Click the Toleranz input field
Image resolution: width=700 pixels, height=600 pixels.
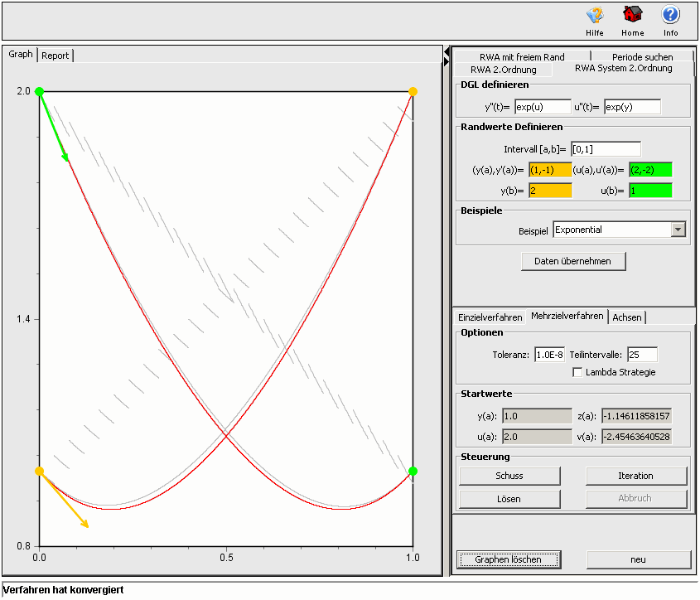point(549,355)
